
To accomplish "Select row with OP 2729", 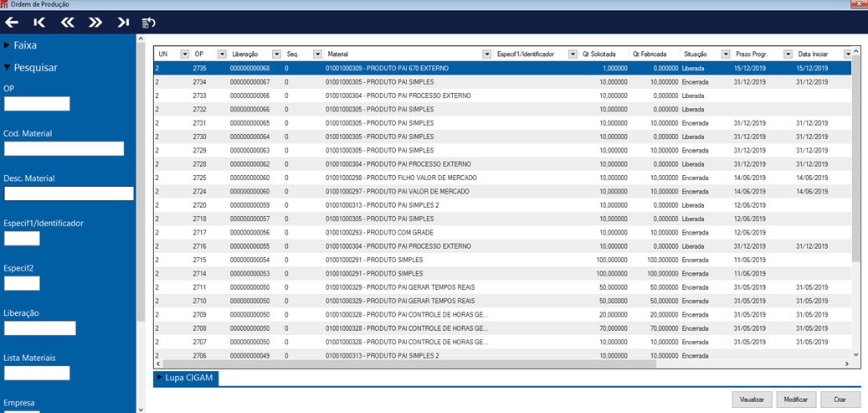I will coord(503,150).
